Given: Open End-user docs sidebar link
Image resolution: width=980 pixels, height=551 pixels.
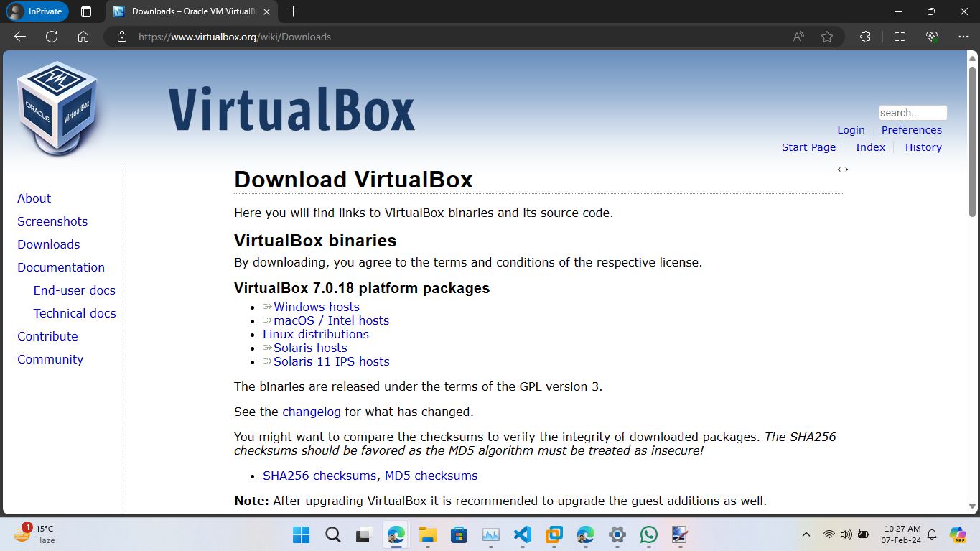Looking at the screenshot, I should (x=75, y=290).
